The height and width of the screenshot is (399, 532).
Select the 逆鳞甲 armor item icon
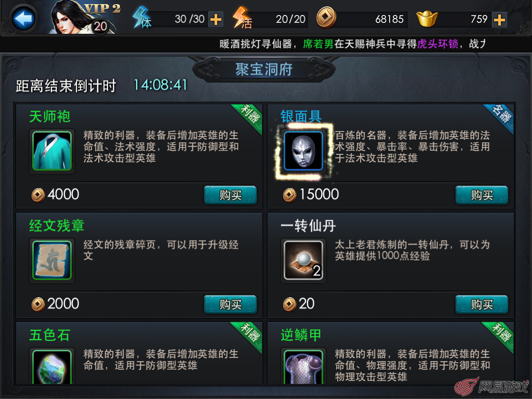point(303,366)
